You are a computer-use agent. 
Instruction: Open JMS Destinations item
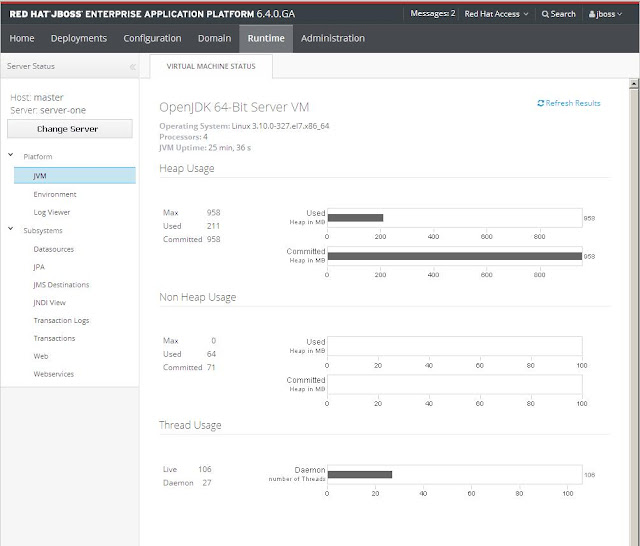(x=61, y=285)
